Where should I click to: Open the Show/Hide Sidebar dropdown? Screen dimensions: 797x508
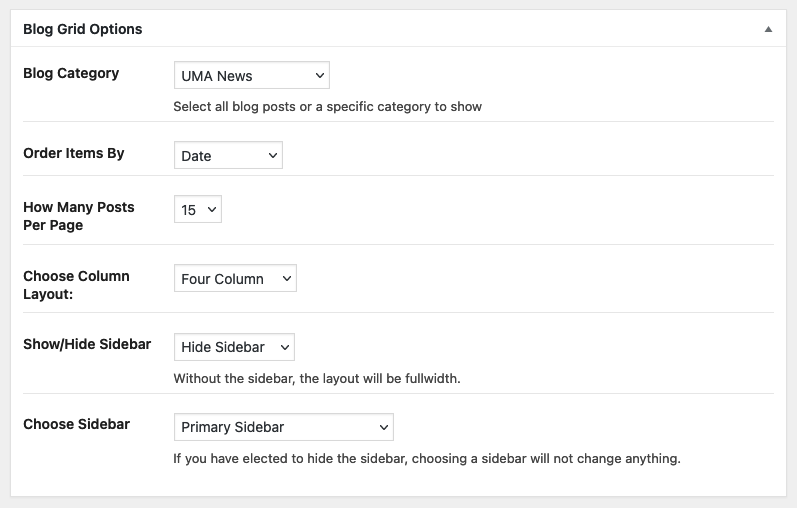234,347
